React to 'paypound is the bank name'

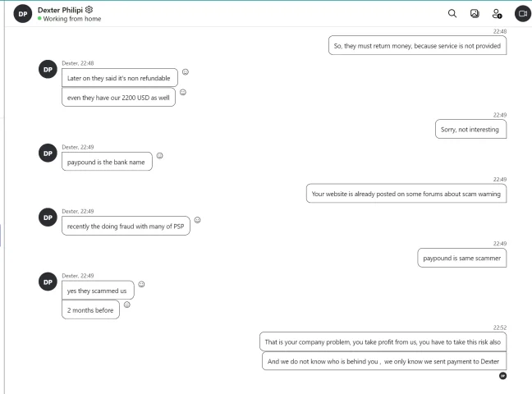pos(159,155)
